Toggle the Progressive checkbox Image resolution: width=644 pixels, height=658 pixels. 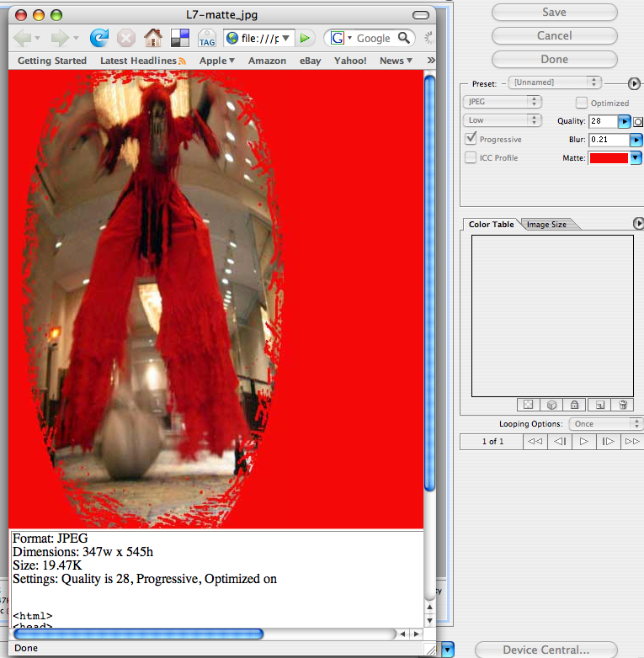[471, 139]
